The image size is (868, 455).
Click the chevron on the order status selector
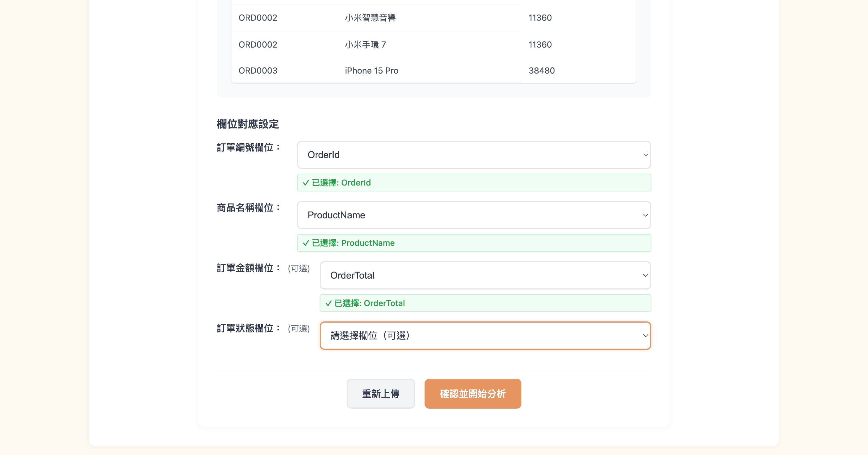tap(645, 336)
